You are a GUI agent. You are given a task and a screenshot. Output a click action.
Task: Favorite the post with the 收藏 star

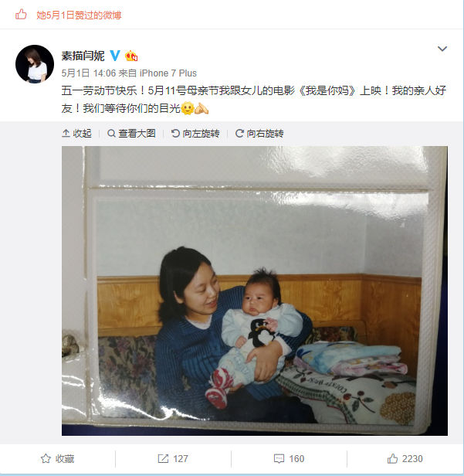click(x=58, y=458)
